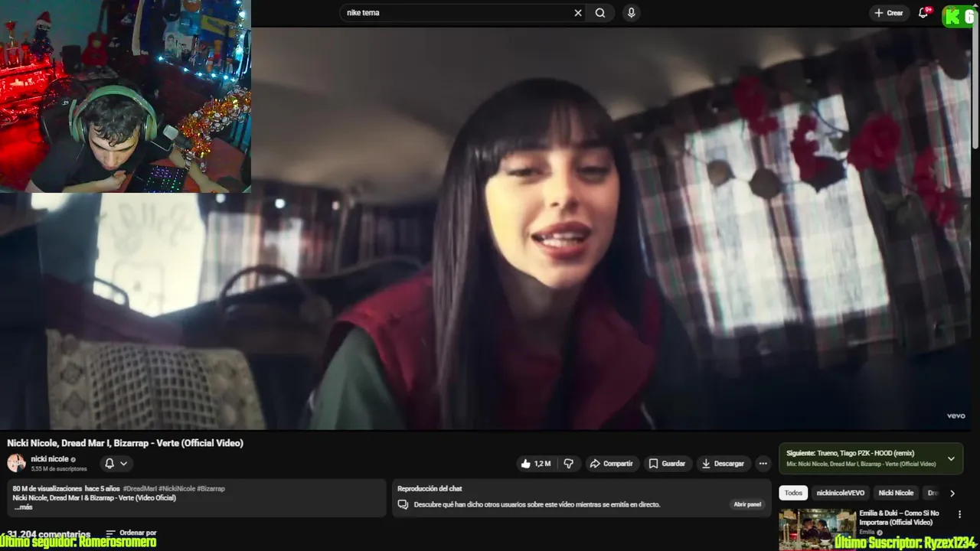Dislike the video with thumbs down
This screenshot has width=980, height=551.
point(569,463)
